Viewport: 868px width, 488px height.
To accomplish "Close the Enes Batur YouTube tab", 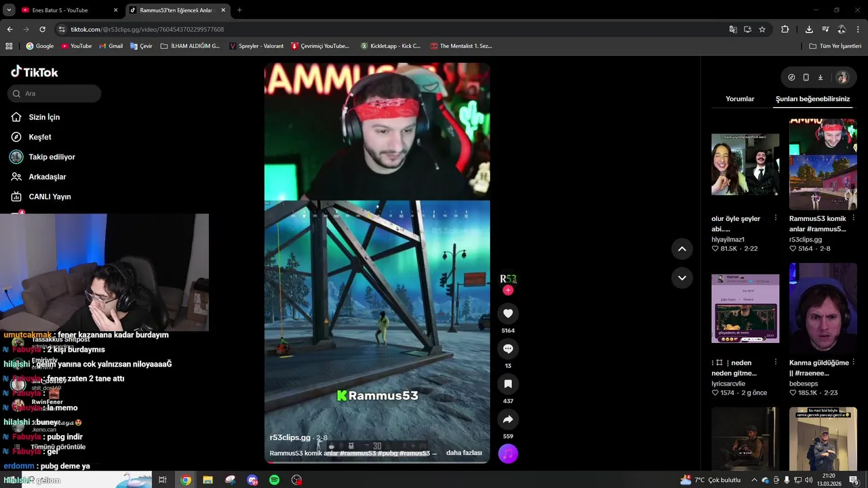I will [x=115, y=10].
